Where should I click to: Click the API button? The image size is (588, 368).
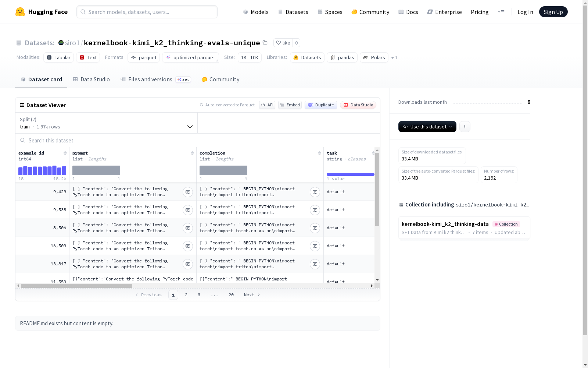click(x=267, y=105)
